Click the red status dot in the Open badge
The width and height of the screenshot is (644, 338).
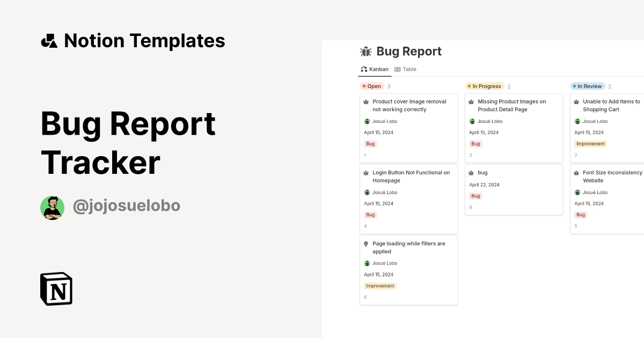[364, 86]
